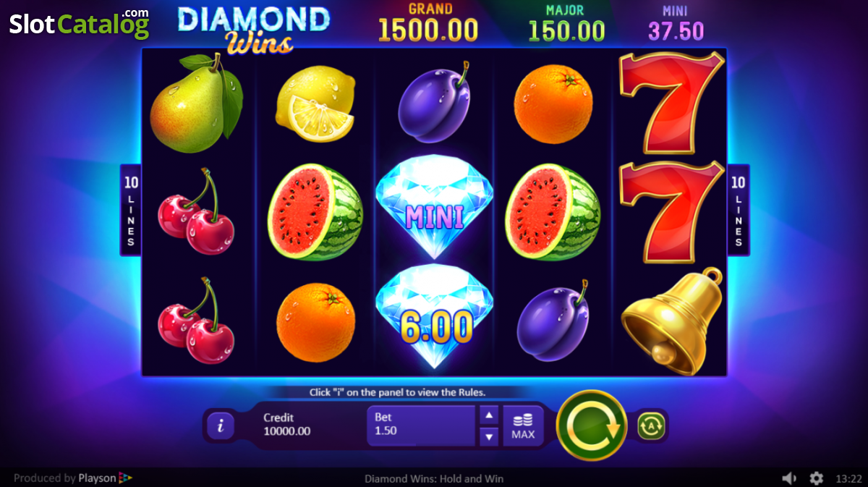The height and width of the screenshot is (487, 868).
Task: Set maximum bet with MAX button
Action: (x=523, y=425)
